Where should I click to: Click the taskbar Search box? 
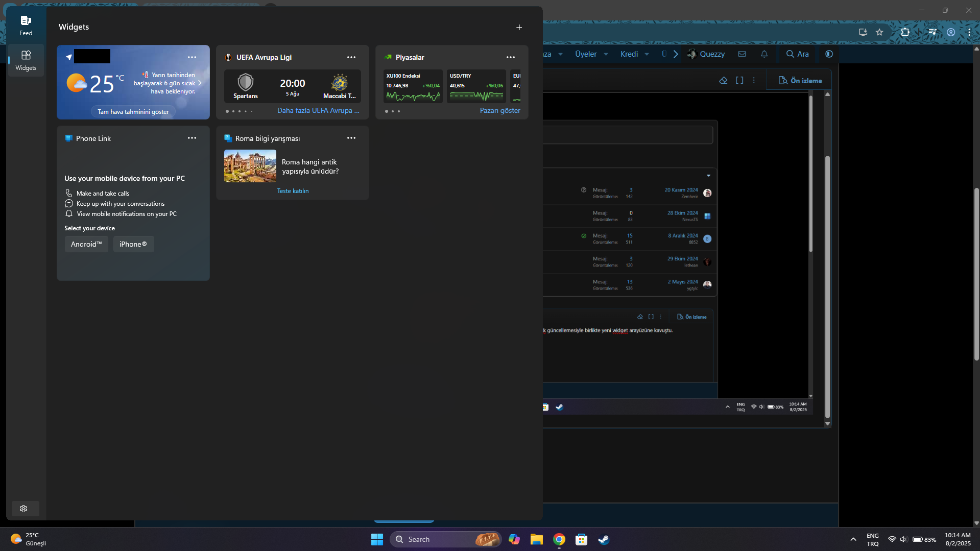(445, 539)
